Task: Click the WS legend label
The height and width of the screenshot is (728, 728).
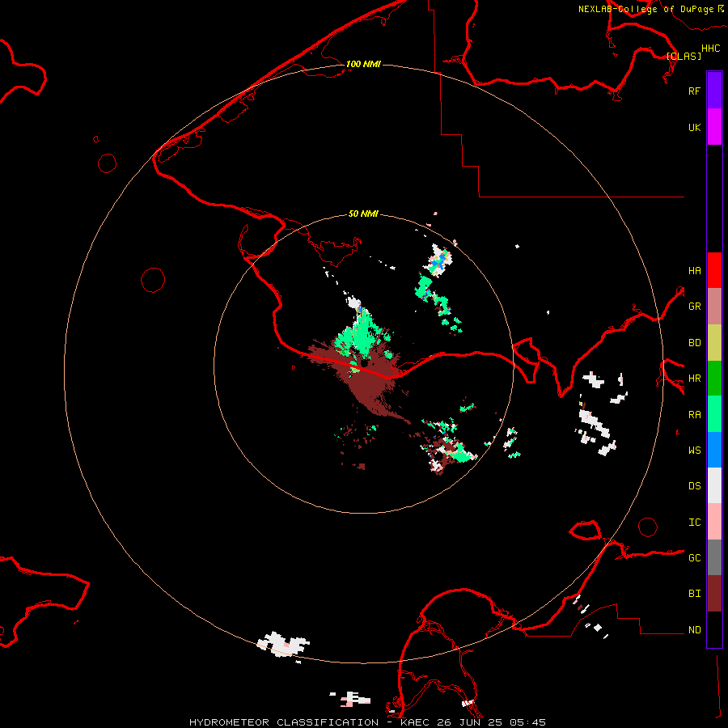Action: point(694,451)
